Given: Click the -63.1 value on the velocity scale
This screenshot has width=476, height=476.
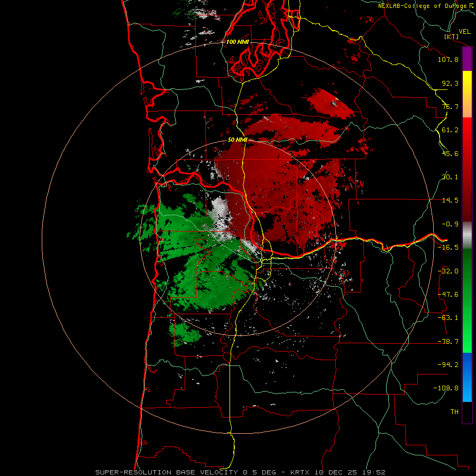Looking at the screenshot, I should (x=448, y=318).
